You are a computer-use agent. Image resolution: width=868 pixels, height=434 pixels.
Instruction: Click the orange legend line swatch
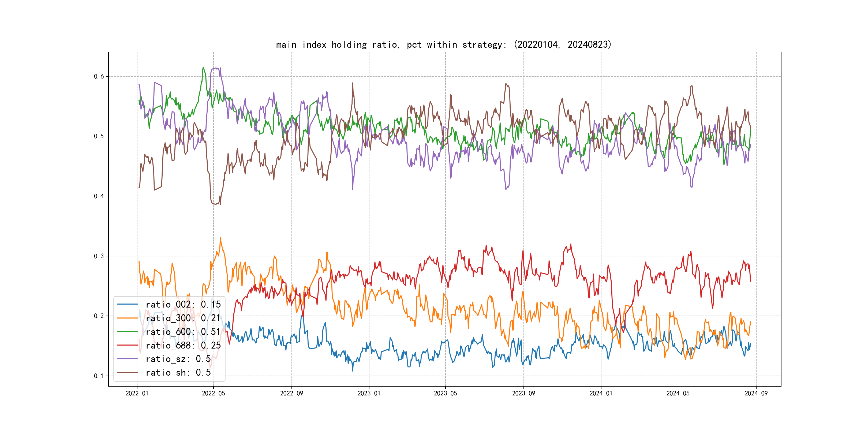click(x=128, y=318)
